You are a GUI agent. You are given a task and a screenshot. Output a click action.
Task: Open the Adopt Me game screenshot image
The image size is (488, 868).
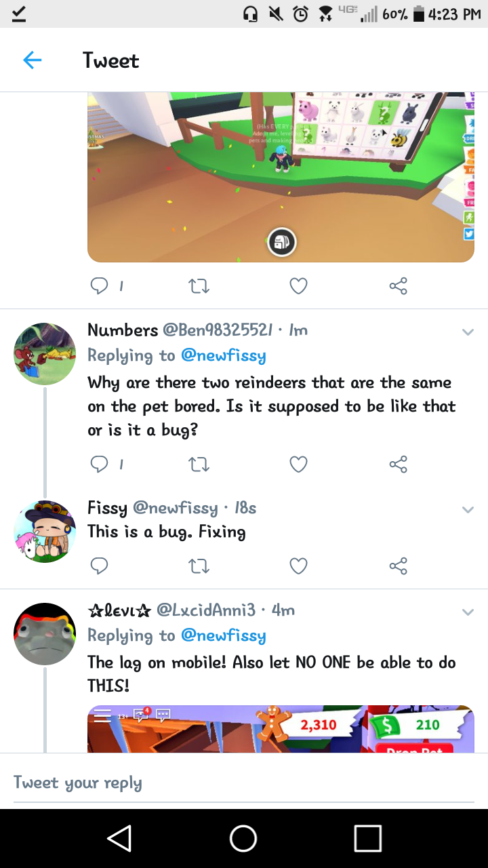click(x=281, y=176)
